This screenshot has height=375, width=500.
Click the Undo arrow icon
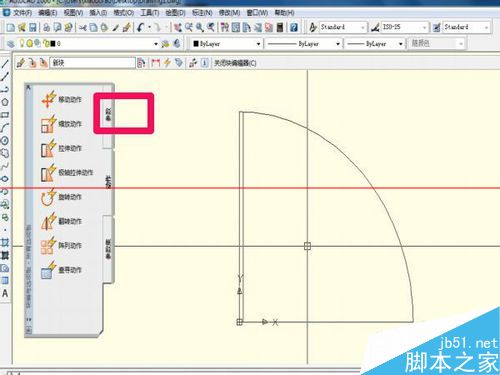(141, 27)
